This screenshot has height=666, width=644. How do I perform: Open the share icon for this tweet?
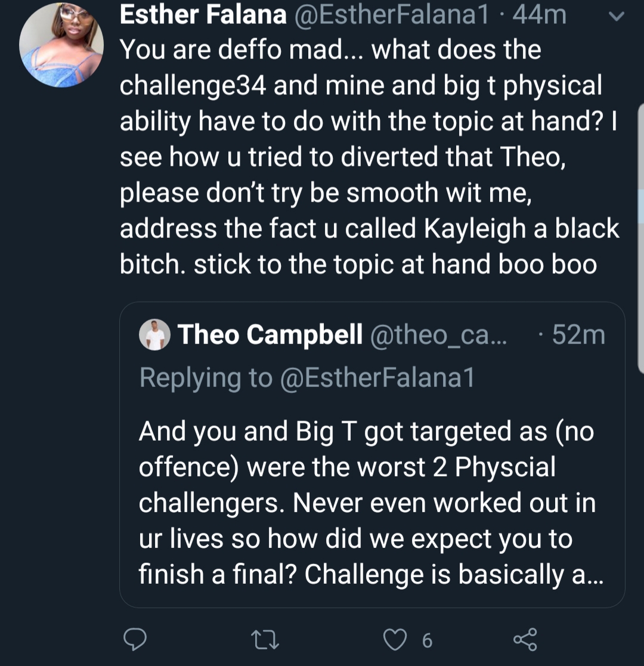(x=525, y=639)
